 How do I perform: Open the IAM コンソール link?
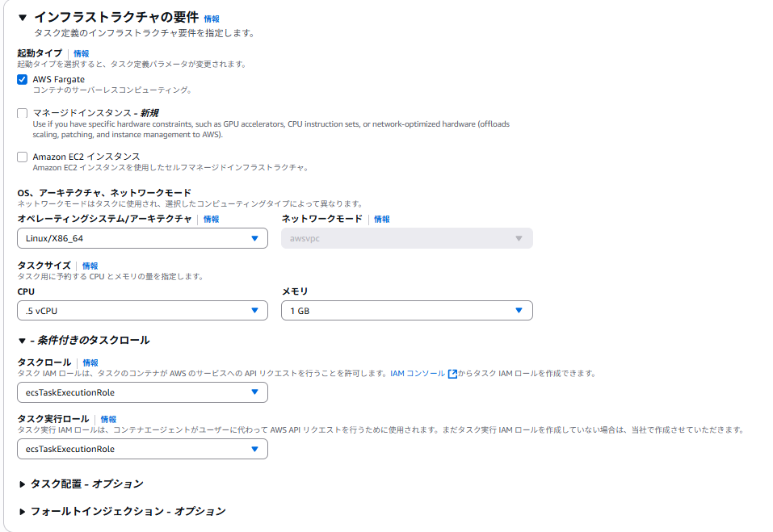click(x=418, y=374)
